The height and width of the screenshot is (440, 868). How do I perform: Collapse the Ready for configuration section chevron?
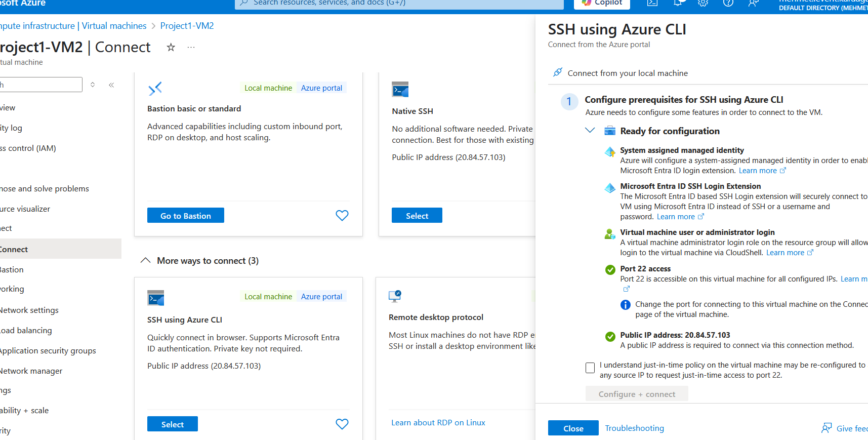(590, 130)
